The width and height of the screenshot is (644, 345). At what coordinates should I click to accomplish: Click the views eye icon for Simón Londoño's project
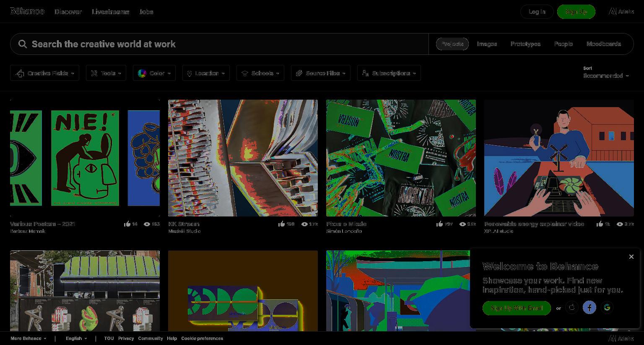462,224
